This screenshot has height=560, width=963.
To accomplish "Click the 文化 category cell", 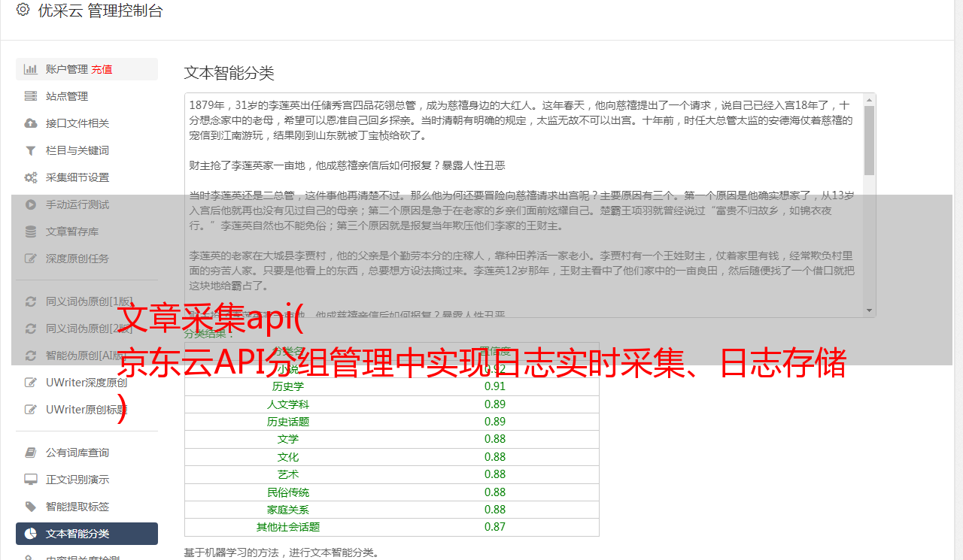I will (x=288, y=457).
